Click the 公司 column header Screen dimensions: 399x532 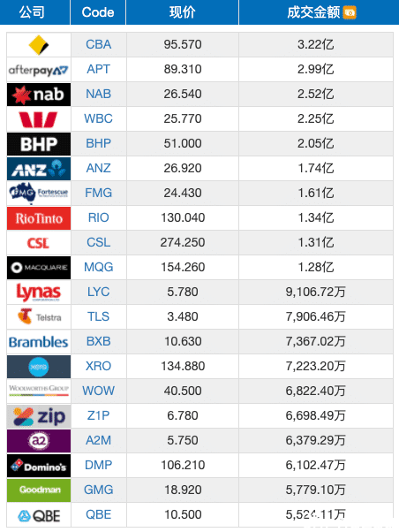pos(32,12)
